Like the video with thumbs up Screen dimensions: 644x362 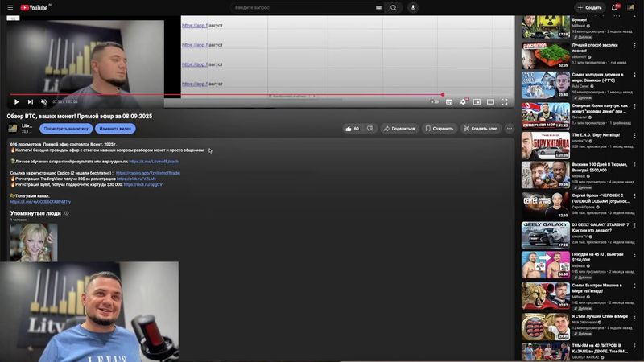tap(352, 128)
